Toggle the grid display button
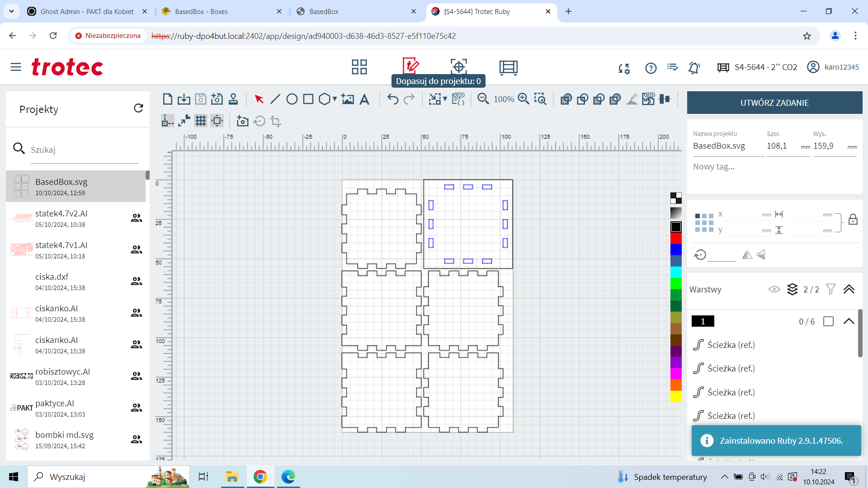This screenshot has height=488, width=868. pyautogui.click(x=201, y=121)
